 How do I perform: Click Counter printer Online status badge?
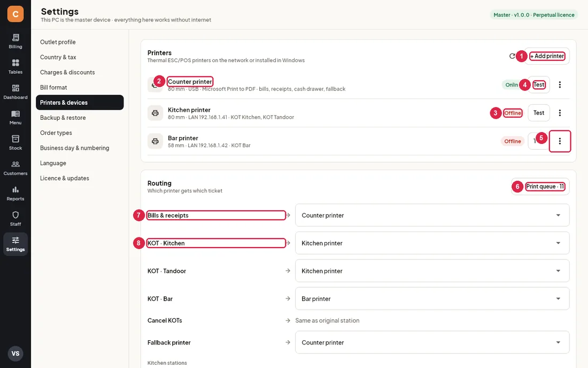pyautogui.click(x=512, y=85)
